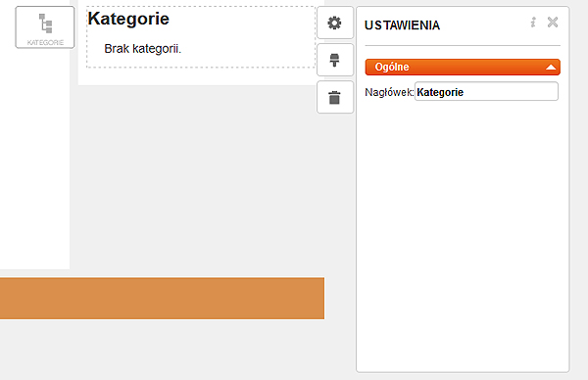The width and height of the screenshot is (588, 380).
Task: Click the word Kategorie inside the Nagłówek field
Action: click(x=440, y=92)
